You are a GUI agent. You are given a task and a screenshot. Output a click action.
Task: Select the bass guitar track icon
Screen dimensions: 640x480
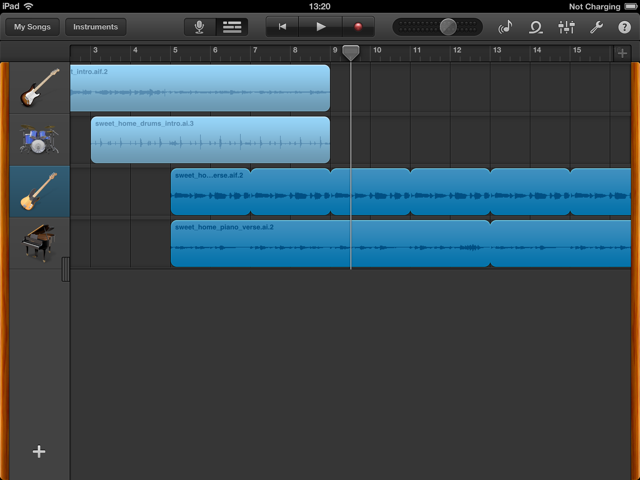coord(40,192)
